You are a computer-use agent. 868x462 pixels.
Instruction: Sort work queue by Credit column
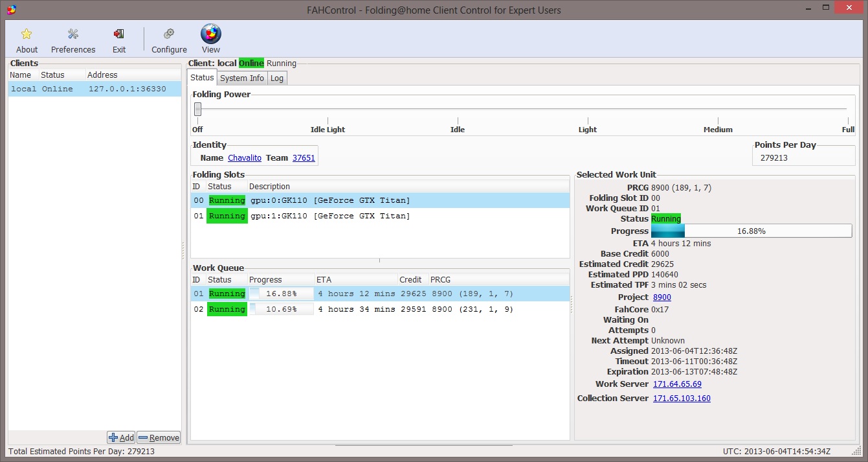coord(413,280)
